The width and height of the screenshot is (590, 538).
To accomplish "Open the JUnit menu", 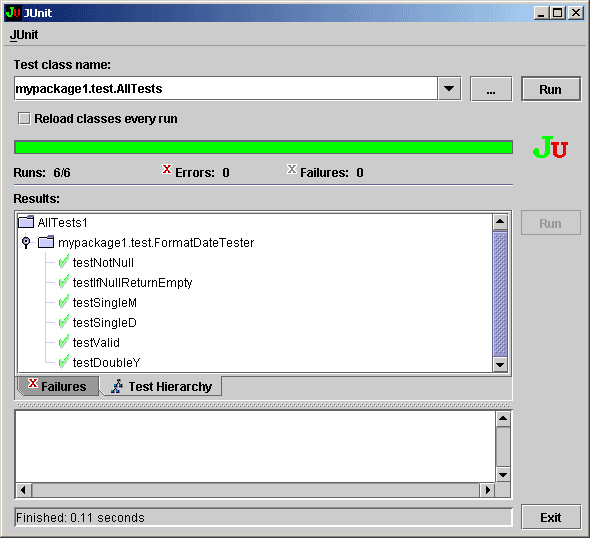I will pyautogui.click(x=24, y=35).
